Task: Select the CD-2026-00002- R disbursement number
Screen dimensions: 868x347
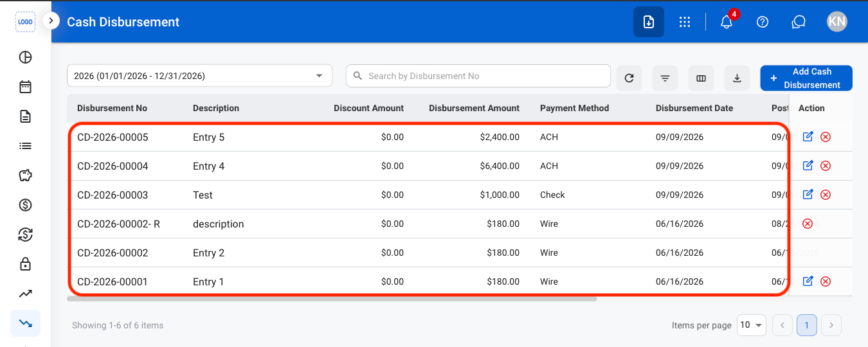Action: pos(118,224)
